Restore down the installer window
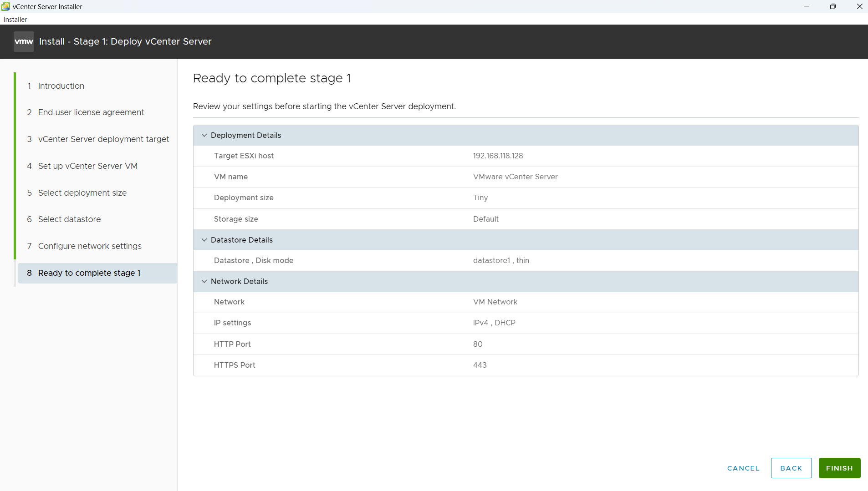 click(832, 6)
